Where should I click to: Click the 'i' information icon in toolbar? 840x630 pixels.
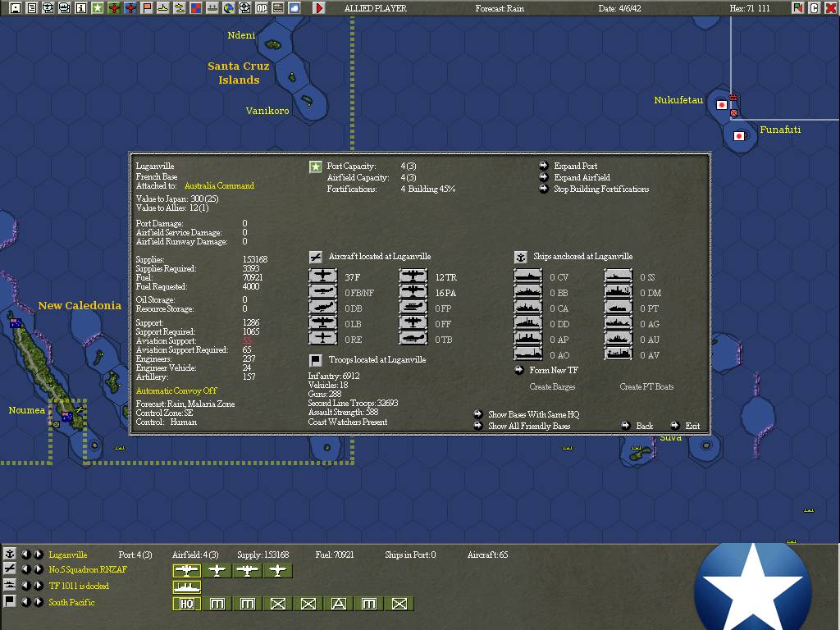tap(81, 8)
